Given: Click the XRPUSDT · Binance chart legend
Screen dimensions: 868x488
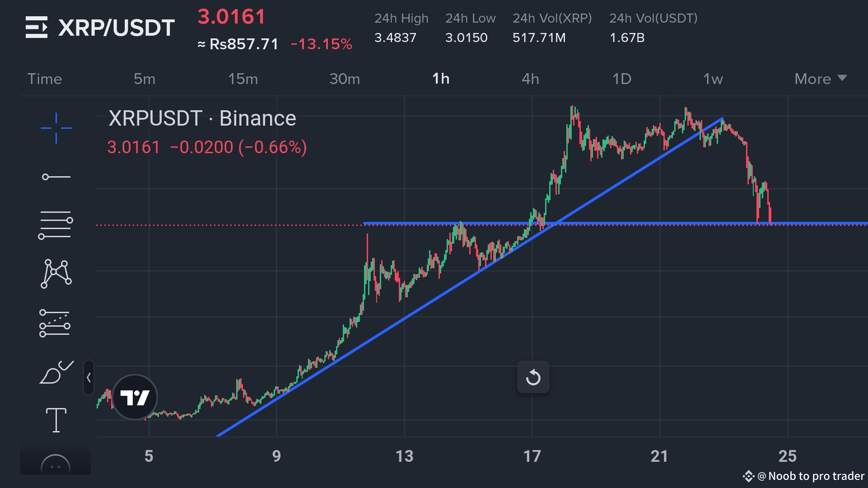Looking at the screenshot, I should [202, 118].
